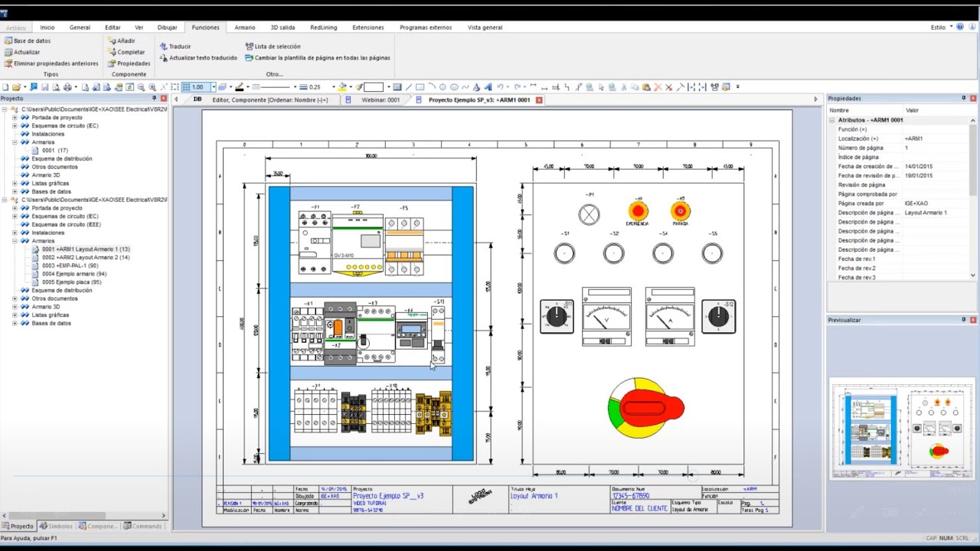Screen dimensions: 980x551
Task: Create a new document from the toolbar
Action: (x=5, y=87)
